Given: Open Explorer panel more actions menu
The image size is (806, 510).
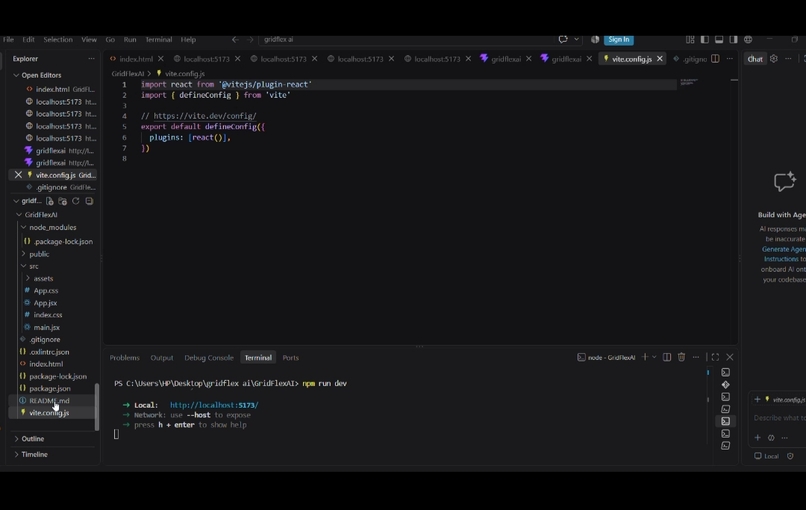Looking at the screenshot, I should pyautogui.click(x=91, y=59).
